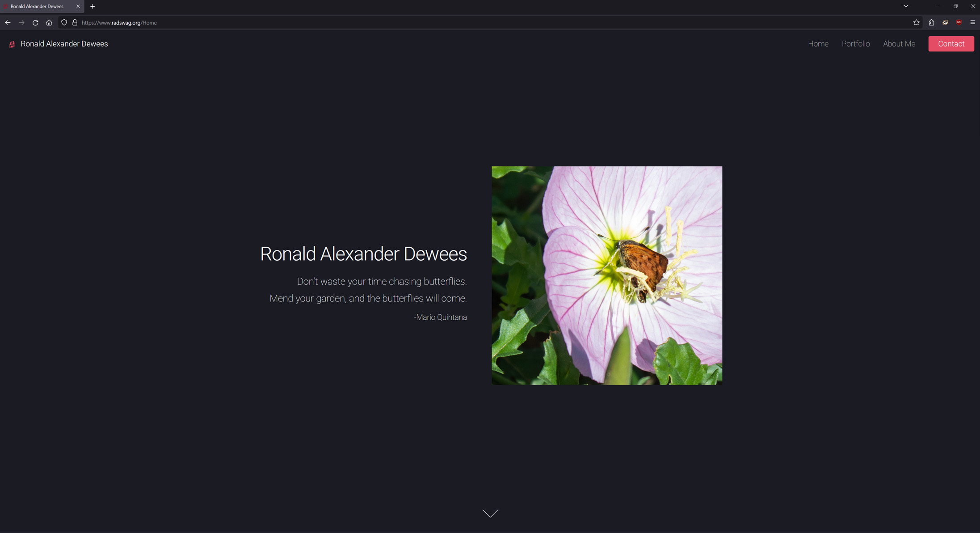Open the Firefox hamburger application menu
The image size is (980, 533).
click(x=972, y=23)
